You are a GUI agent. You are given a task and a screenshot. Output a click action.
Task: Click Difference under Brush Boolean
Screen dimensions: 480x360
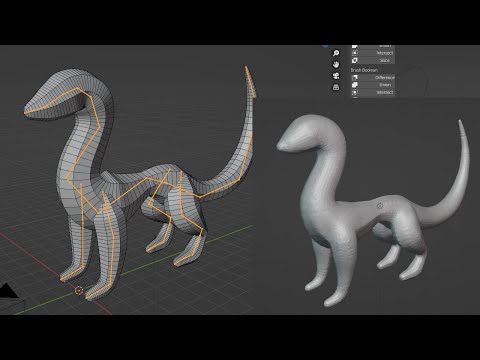point(373,77)
